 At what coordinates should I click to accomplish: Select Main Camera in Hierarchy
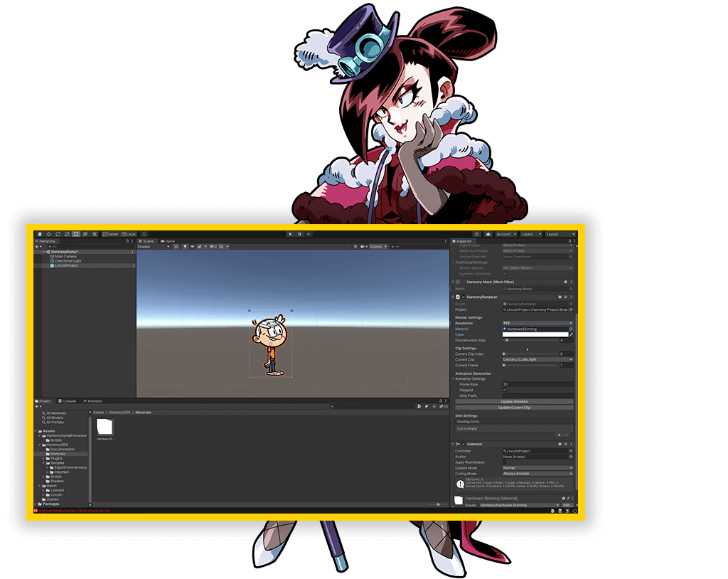pyautogui.click(x=65, y=257)
